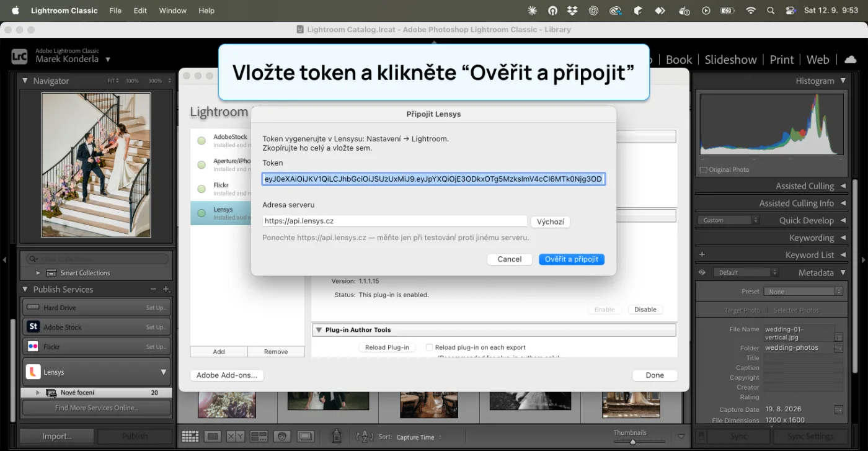Open ChatGPT menu bar icon
This screenshot has width=868, height=451.
pos(593,11)
